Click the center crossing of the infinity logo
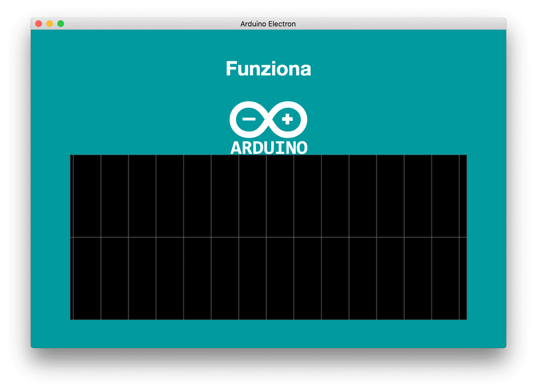Image resolution: width=537 pixels, height=392 pixels. (268, 119)
